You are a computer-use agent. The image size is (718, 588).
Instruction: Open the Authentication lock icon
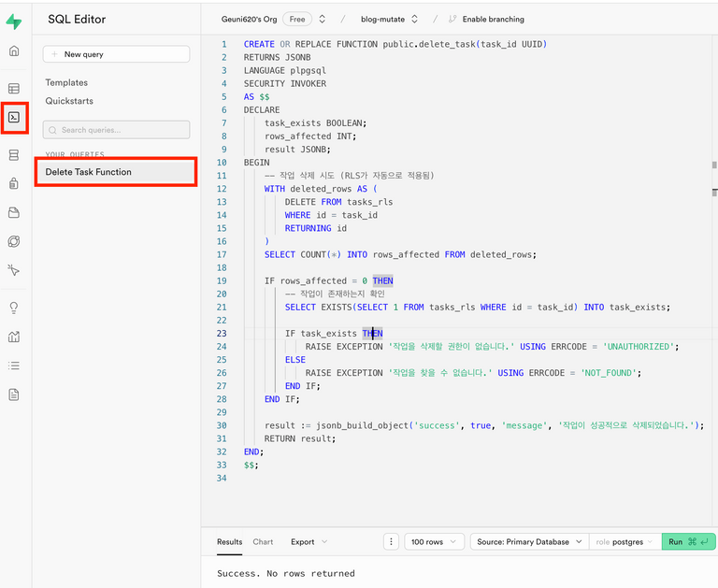click(x=14, y=183)
